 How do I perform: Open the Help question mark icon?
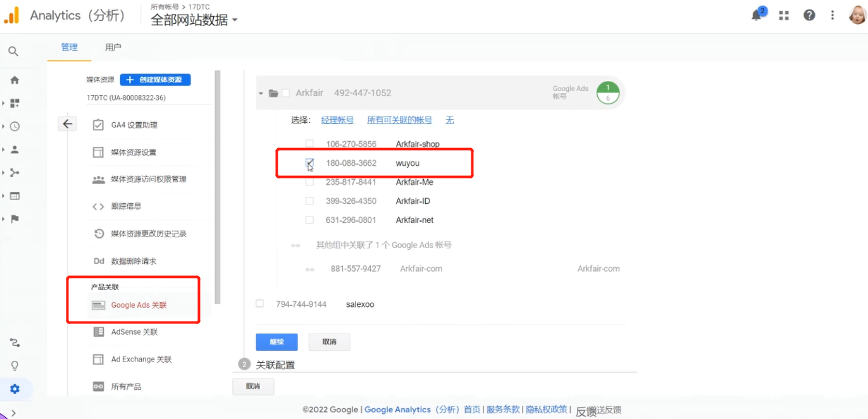[809, 15]
